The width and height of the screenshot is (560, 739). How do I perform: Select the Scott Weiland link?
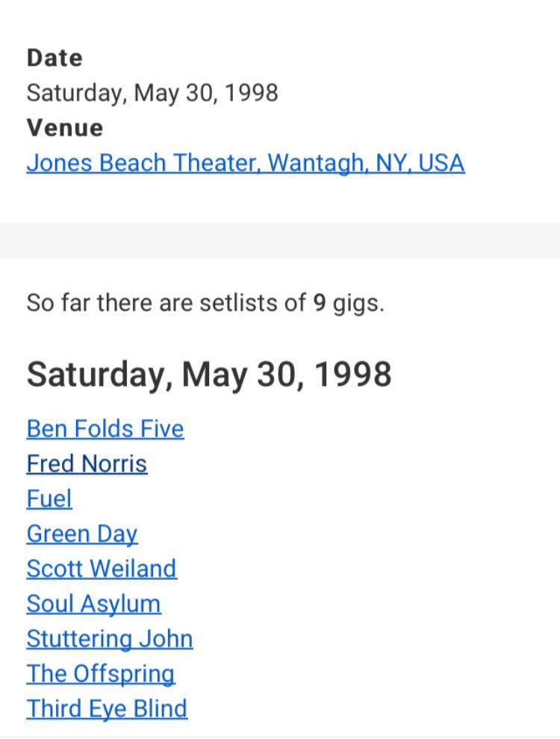coord(102,569)
